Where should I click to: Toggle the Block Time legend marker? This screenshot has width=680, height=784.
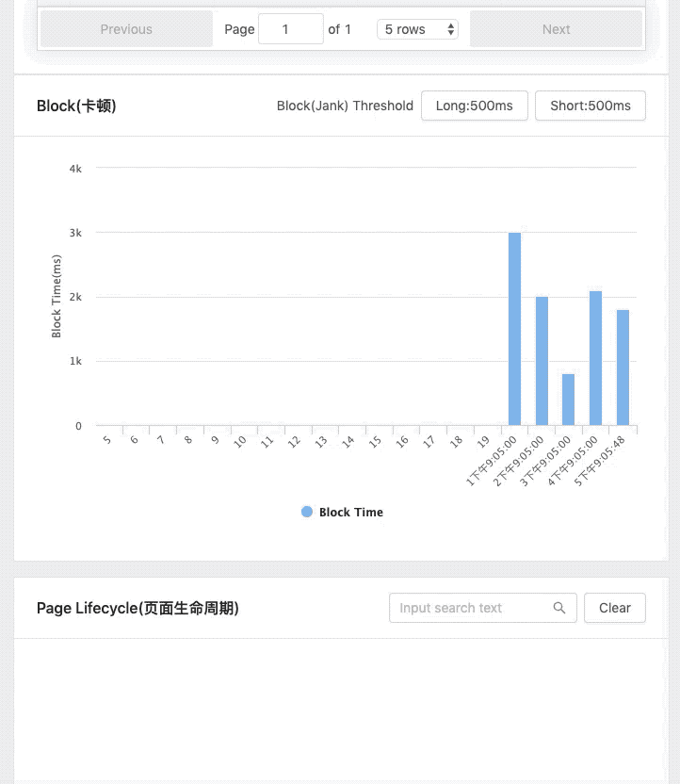point(307,512)
